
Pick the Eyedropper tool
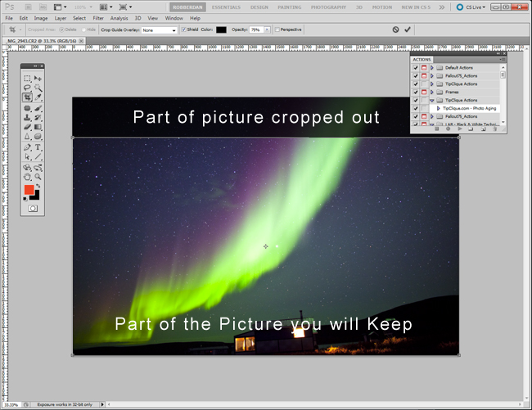[x=38, y=97]
